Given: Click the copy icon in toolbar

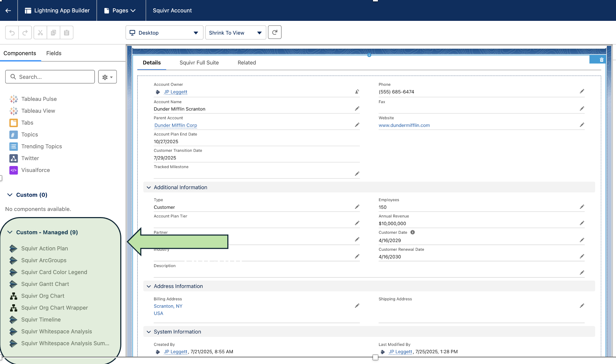Looking at the screenshot, I should click(53, 33).
